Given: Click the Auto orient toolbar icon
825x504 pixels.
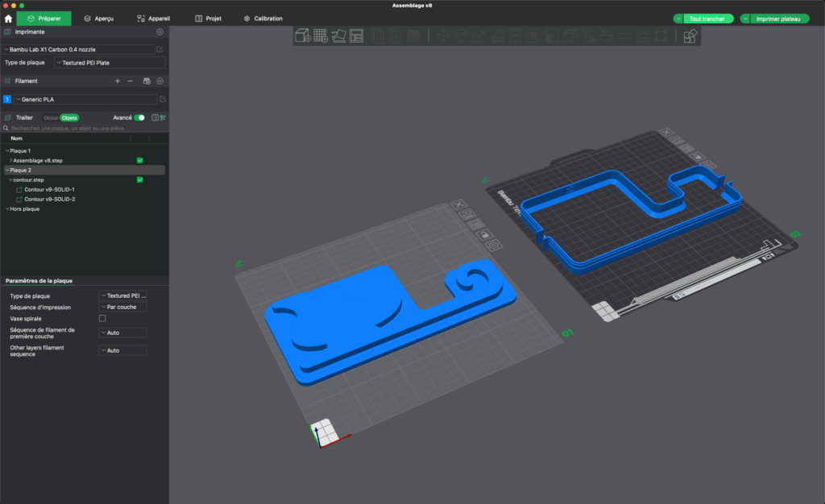Looking at the screenshot, I should [x=339, y=35].
